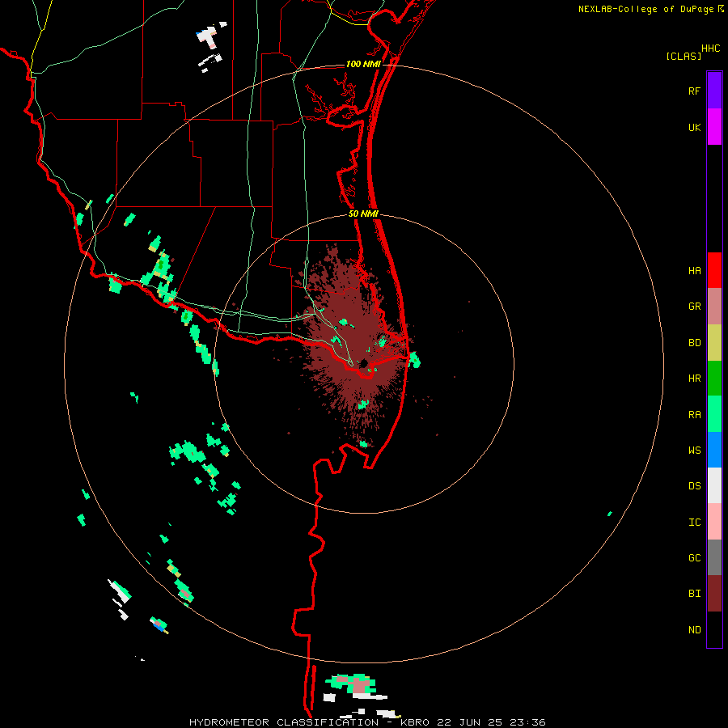Click the [CLAS] units label
The image size is (728, 728).
coord(684,56)
